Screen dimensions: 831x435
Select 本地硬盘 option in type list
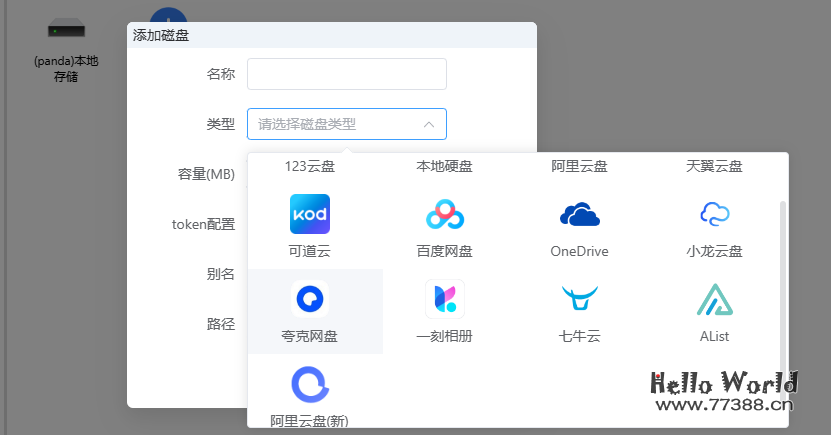445,166
